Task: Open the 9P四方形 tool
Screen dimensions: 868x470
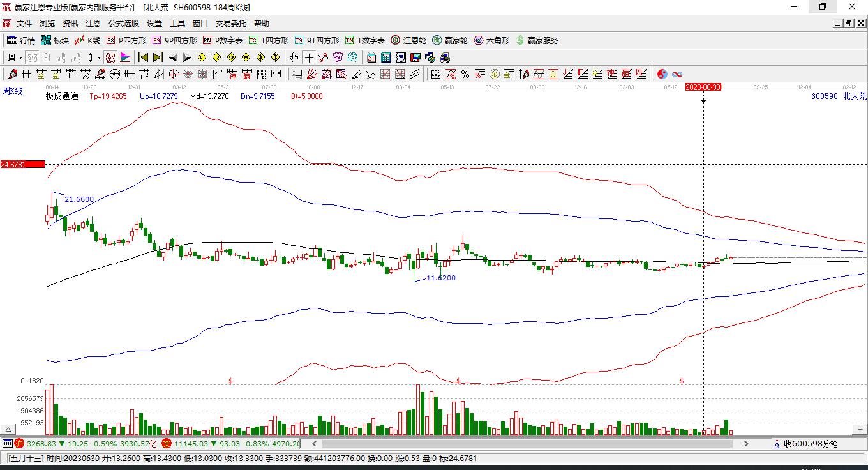Action: pyautogui.click(x=174, y=40)
